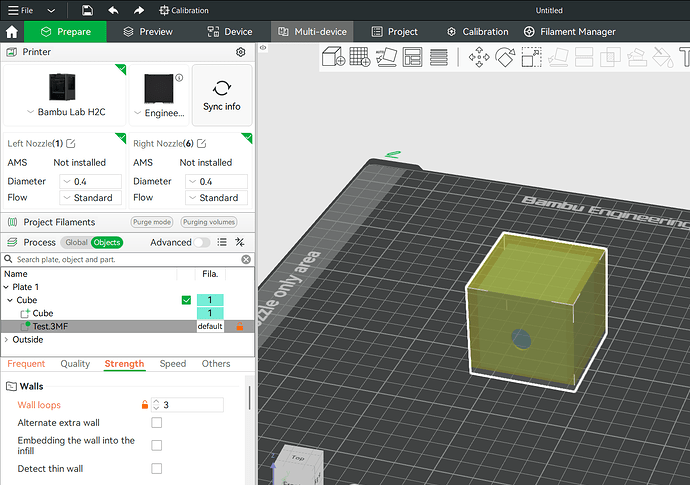Switch to the Preview tab

tap(148, 32)
